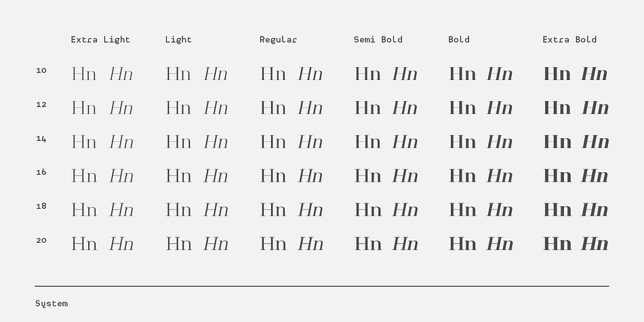Viewport: 644px width, 322px height.
Task: Select the Extra Bold column heading
Action: 569,39
